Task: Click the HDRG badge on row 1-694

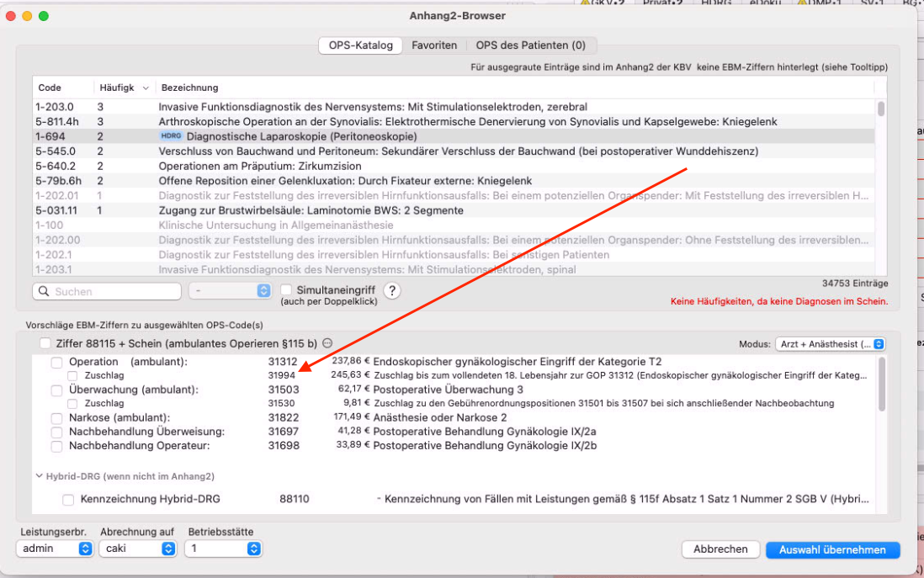Action: [171, 136]
